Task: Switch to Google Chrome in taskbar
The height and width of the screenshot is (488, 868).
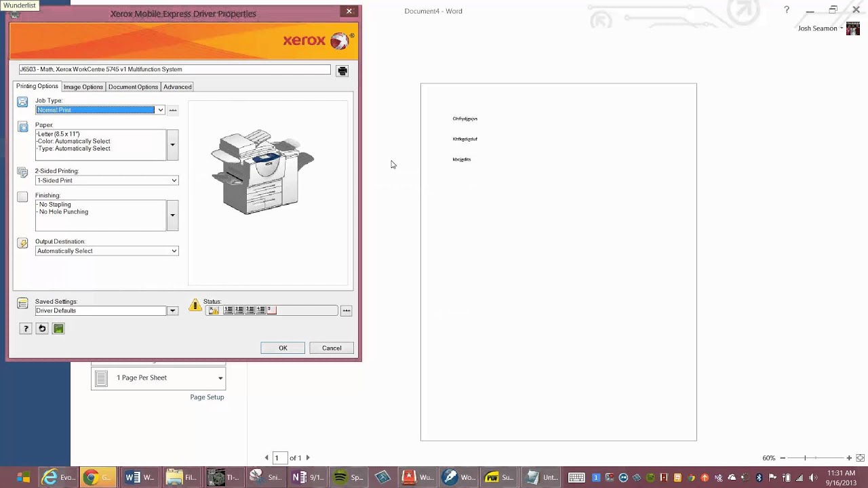Action: 99,477
